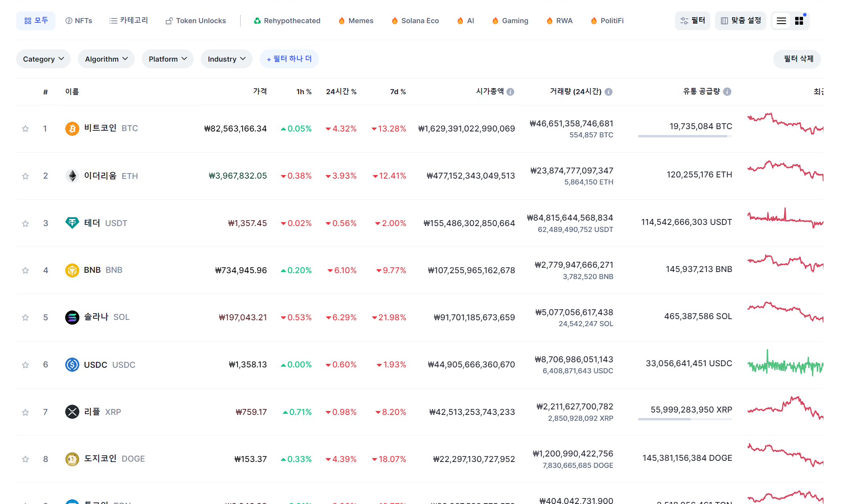Click the market cap info icon
Screen dimensions: 849x504
510,92
